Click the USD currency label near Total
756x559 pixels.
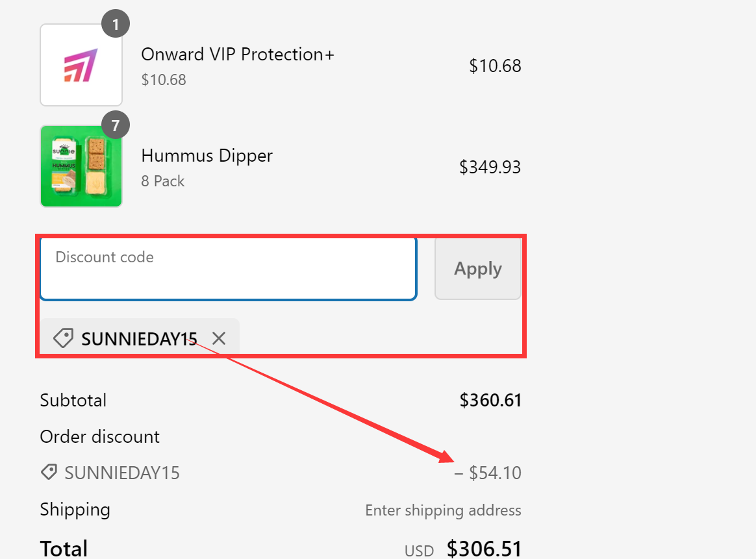pyautogui.click(x=419, y=551)
